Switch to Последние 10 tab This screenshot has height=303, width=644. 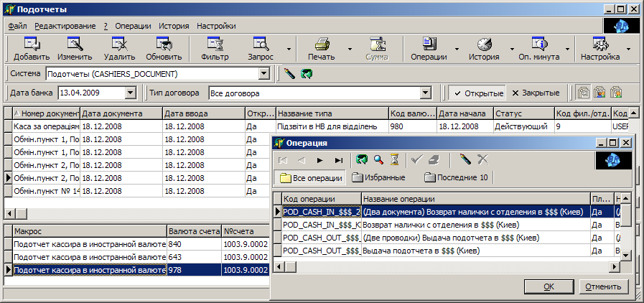(457, 178)
